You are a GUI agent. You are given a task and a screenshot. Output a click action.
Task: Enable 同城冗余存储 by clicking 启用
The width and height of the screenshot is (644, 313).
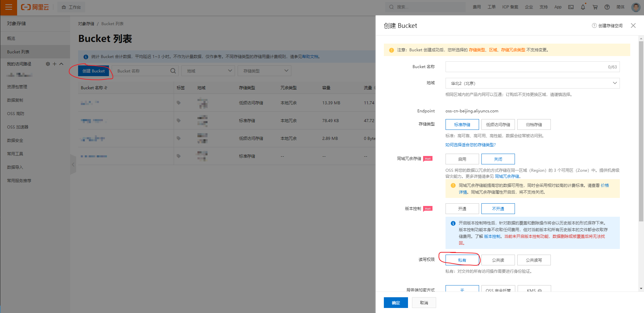click(462, 159)
